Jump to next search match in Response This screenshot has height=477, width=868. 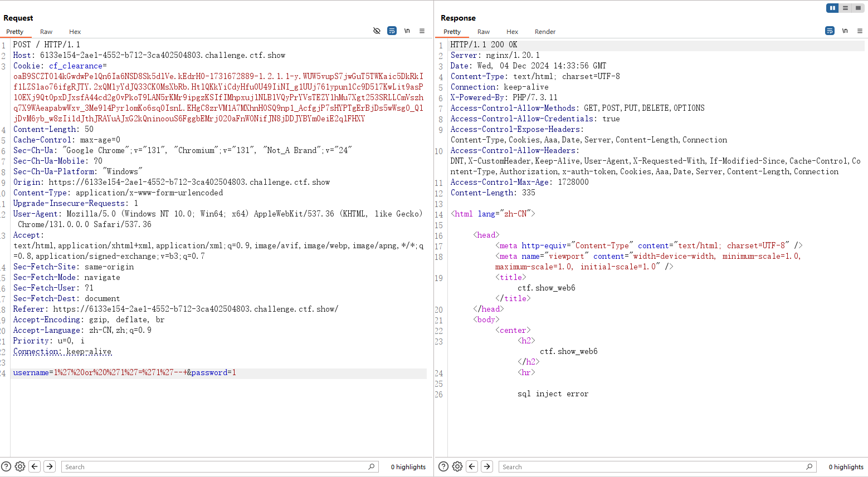point(487,466)
